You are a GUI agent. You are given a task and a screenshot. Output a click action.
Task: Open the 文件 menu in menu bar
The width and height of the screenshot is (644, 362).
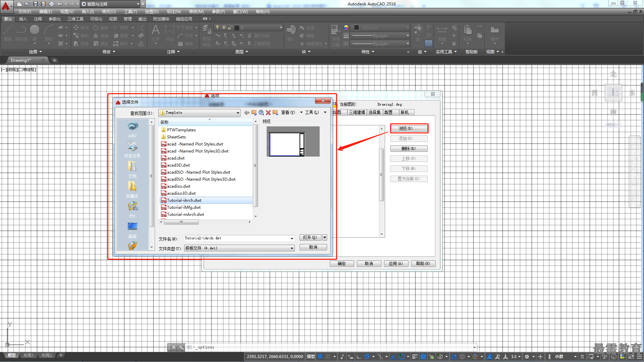pyautogui.click(x=25, y=12)
